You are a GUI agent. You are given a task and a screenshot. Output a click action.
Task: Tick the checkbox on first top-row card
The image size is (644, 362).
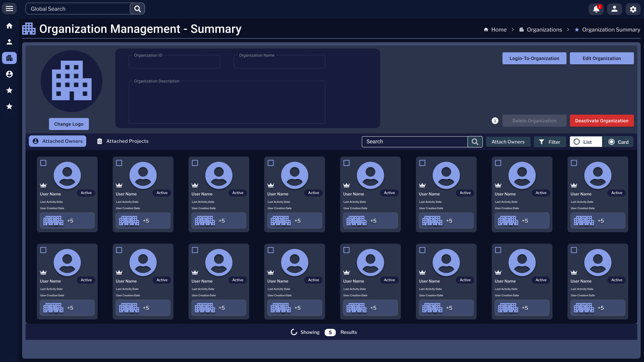43,163
